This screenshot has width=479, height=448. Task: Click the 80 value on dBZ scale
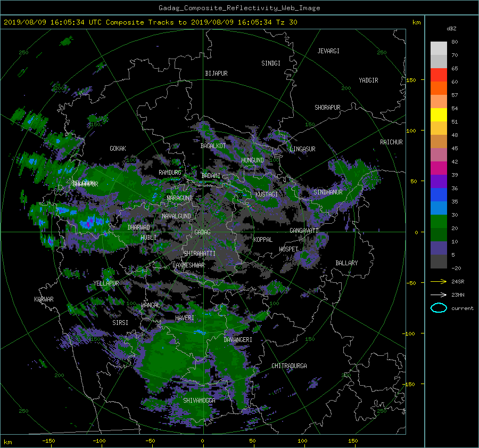(455, 42)
